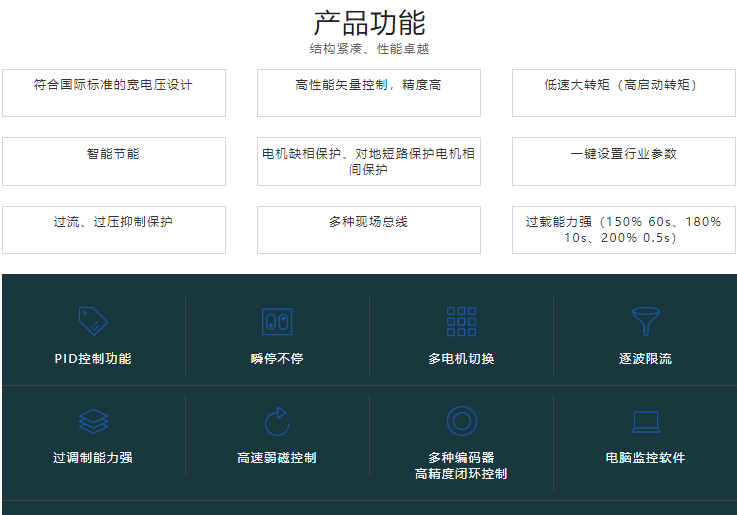Click the 产品功能 section heading
Screen dimensions: 737x515
pos(369,22)
